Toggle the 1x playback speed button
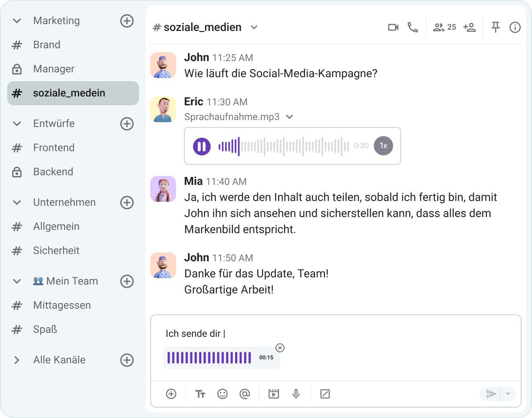 pyautogui.click(x=383, y=146)
